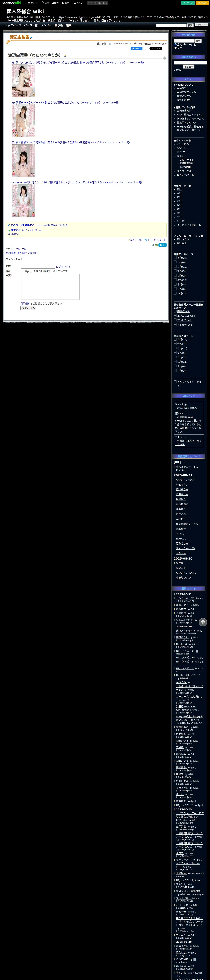210x980 pixels.
Task: Click このページを編集する below the article
Action: (x=22, y=225)
